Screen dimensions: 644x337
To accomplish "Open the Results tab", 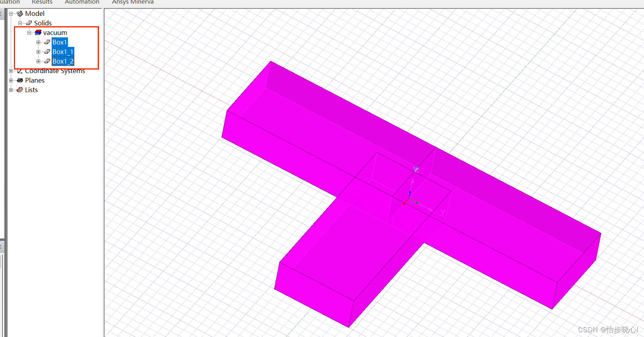I will pyautogui.click(x=42, y=2).
